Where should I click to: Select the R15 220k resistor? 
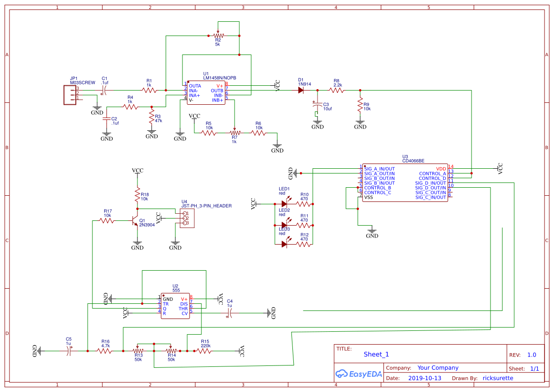tap(205, 351)
